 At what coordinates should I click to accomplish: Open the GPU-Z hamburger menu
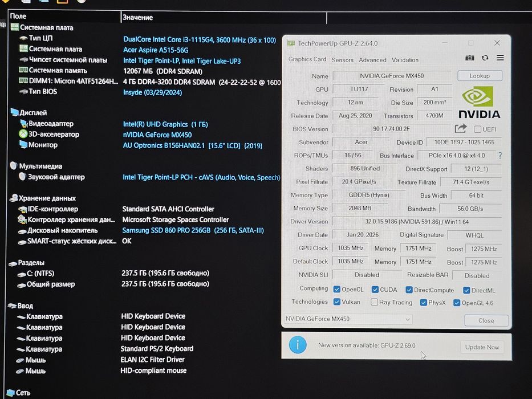(x=500, y=58)
